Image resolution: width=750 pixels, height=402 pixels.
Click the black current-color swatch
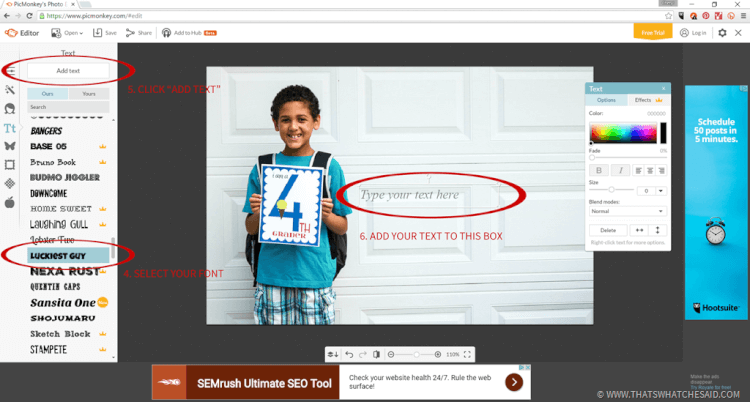(x=663, y=133)
